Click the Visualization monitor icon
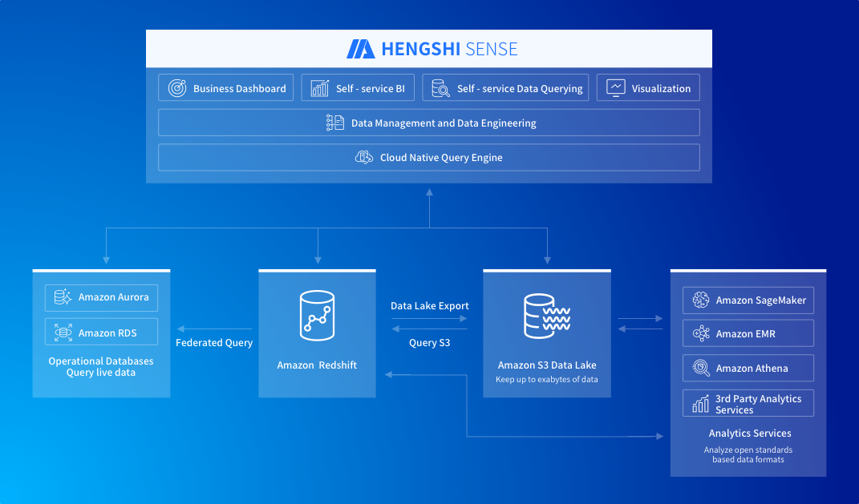This screenshot has width=859, height=504. point(616,88)
